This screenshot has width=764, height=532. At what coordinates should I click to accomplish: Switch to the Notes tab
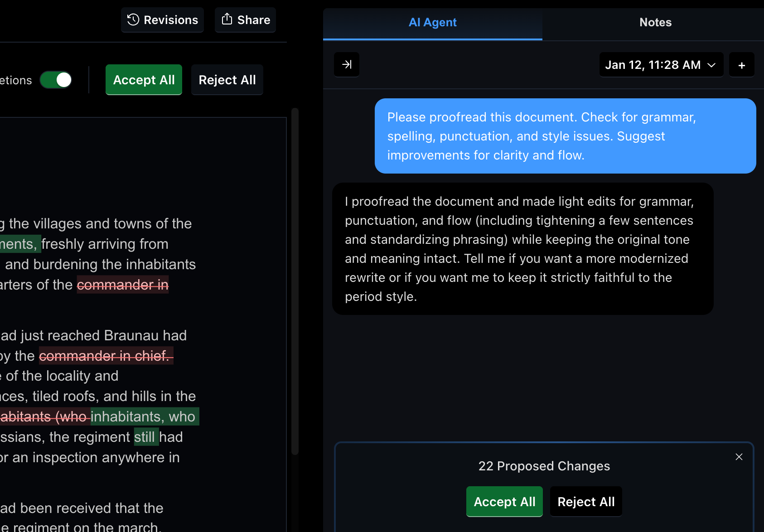click(655, 22)
